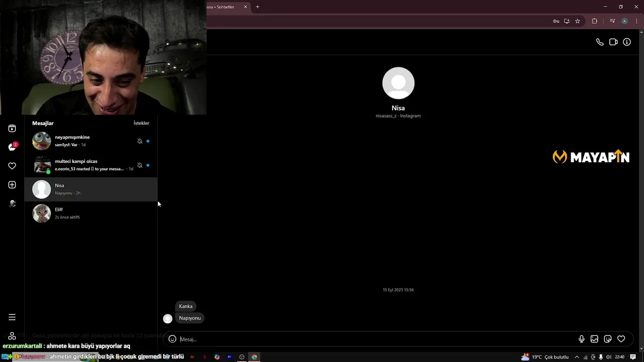Image resolution: width=644 pixels, height=362 pixels.
Task: Open the emoji picker in message box
Action: (x=172, y=339)
